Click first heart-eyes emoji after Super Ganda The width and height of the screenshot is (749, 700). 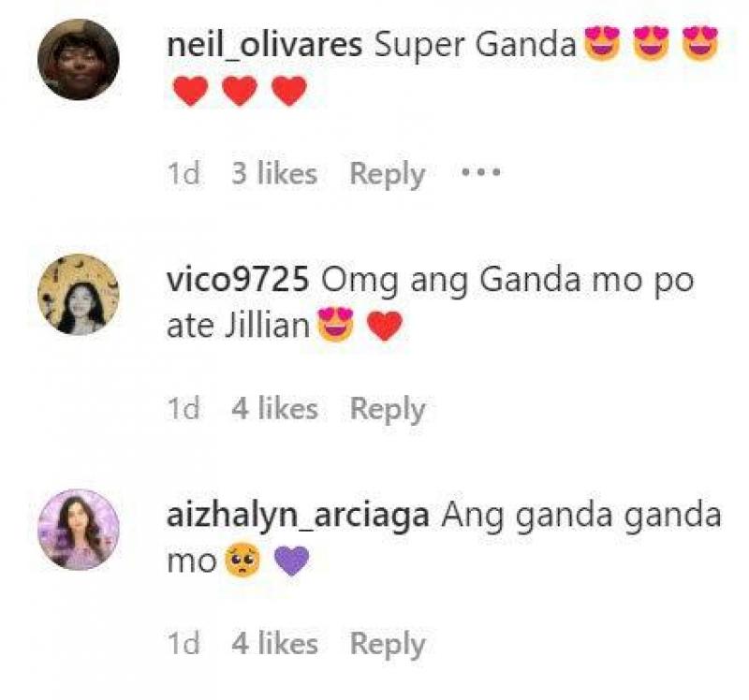point(602,43)
